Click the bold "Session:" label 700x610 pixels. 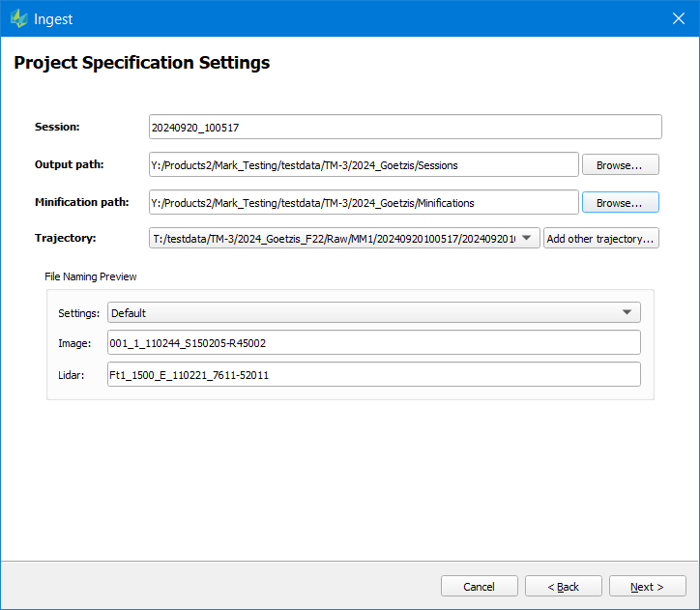pos(57,127)
